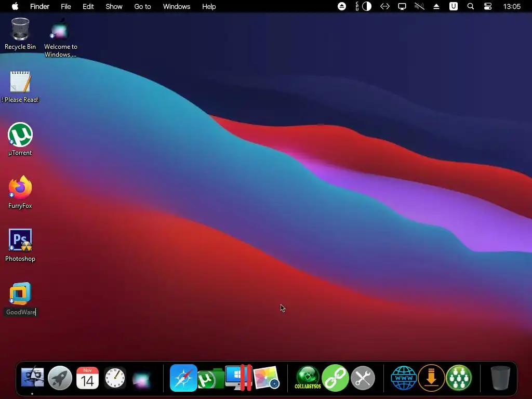Open the Help menu
The width and height of the screenshot is (532, 399).
209,6
